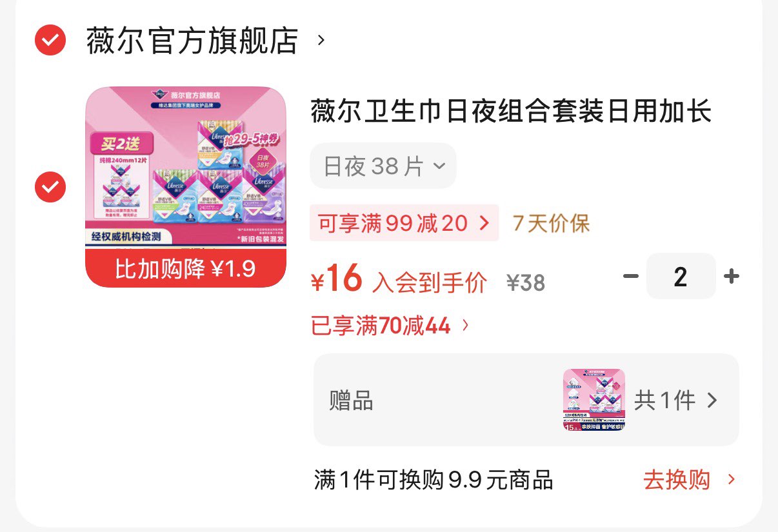The height and width of the screenshot is (532, 778).
Task: Uncheck the 薇尔官方旗舰店 store checkbox
Action: 50,41
